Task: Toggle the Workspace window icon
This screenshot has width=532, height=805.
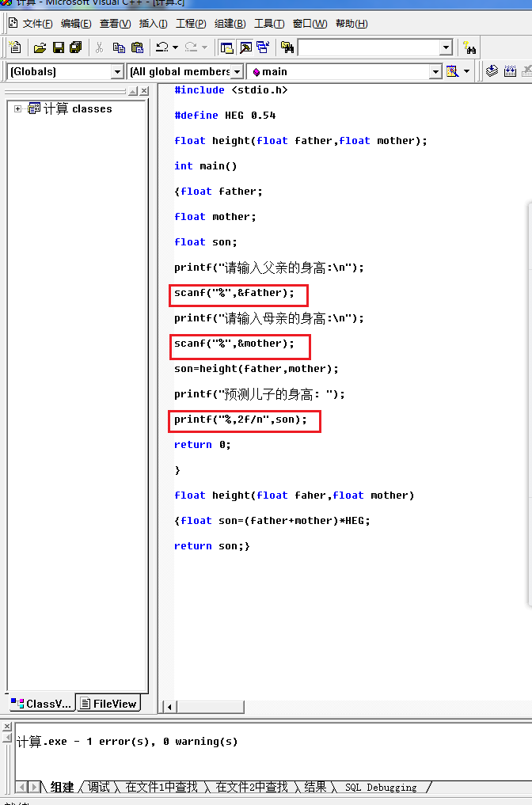Action: [x=226, y=47]
